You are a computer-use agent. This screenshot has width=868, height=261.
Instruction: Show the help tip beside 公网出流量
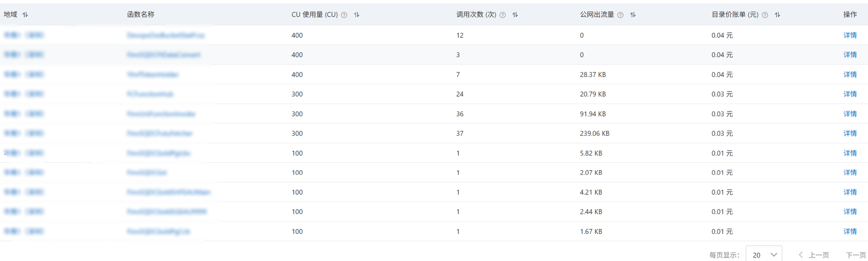click(x=620, y=15)
